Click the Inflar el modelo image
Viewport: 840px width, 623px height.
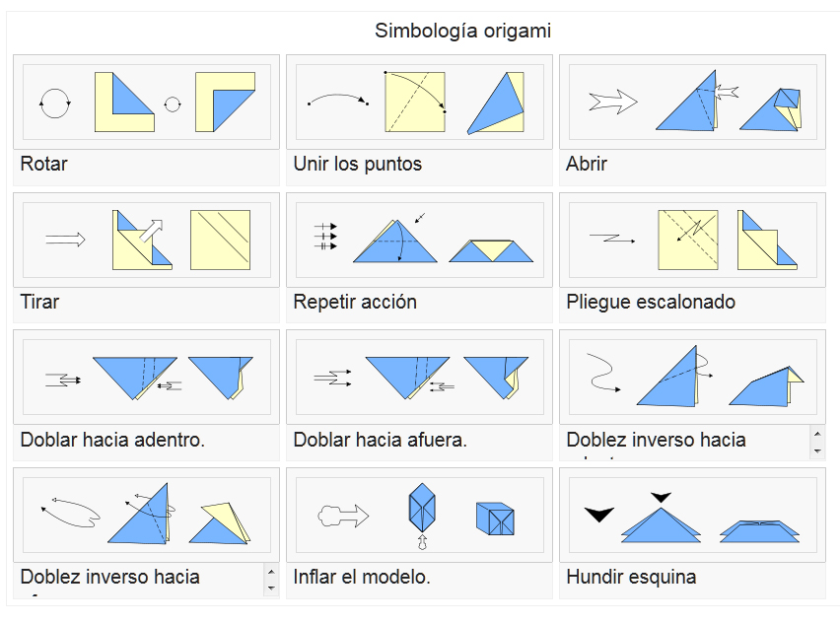coord(419,515)
